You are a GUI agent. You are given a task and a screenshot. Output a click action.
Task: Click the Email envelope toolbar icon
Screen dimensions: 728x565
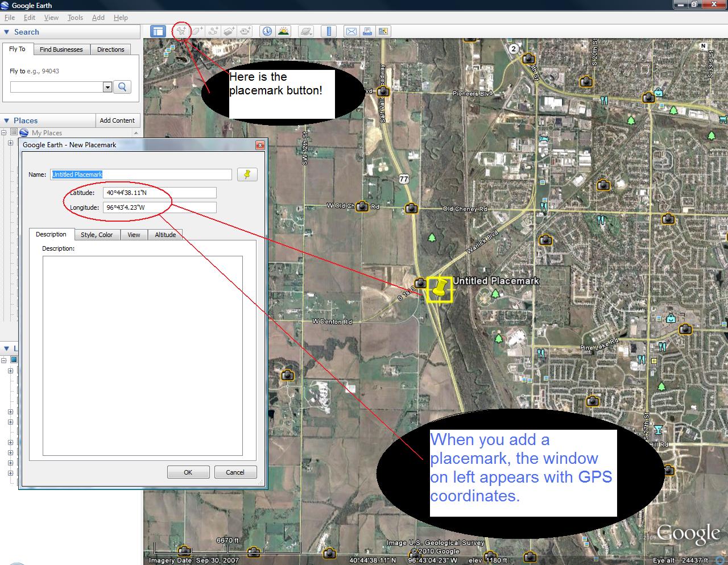coord(351,31)
